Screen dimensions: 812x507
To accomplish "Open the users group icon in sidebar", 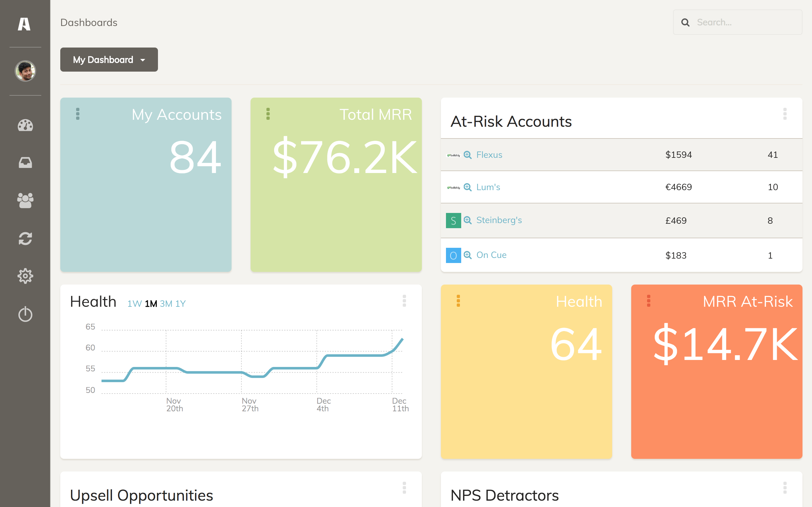I will 25,201.
